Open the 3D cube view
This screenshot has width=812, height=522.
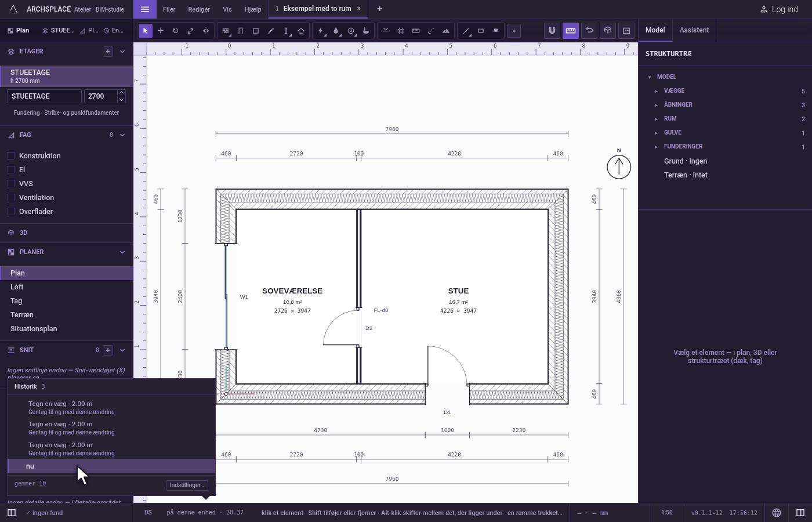[608, 30]
